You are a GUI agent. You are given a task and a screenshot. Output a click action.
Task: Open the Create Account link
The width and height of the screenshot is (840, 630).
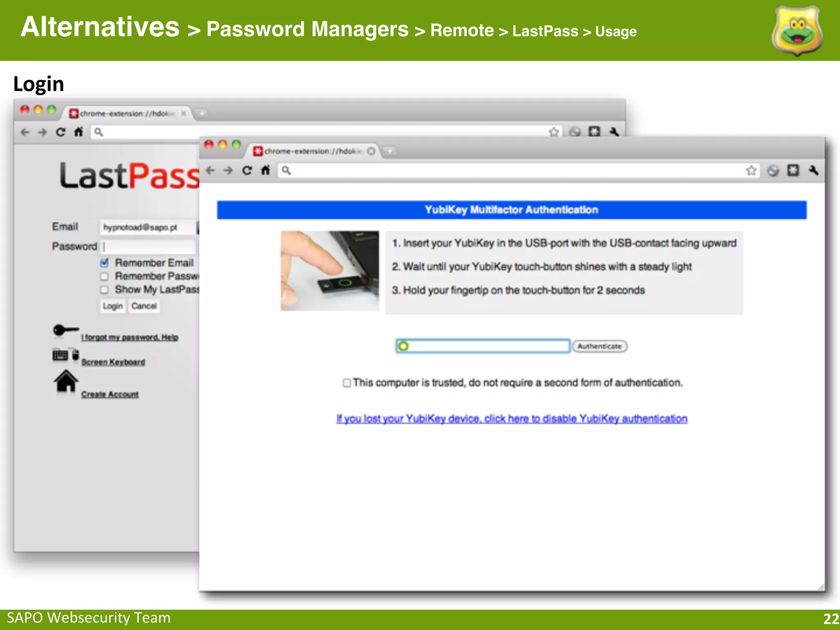tap(110, 394)
